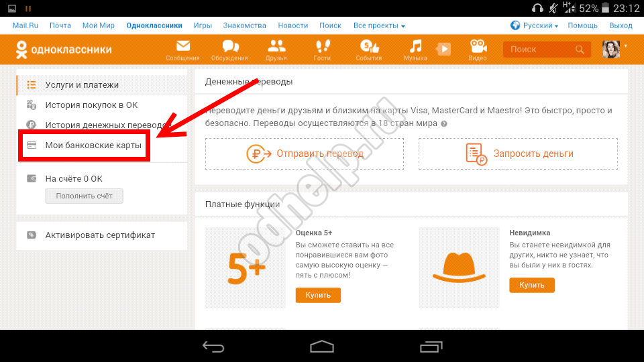
Task: Click the bank card icon in sidebar
Action: (32, 145)
